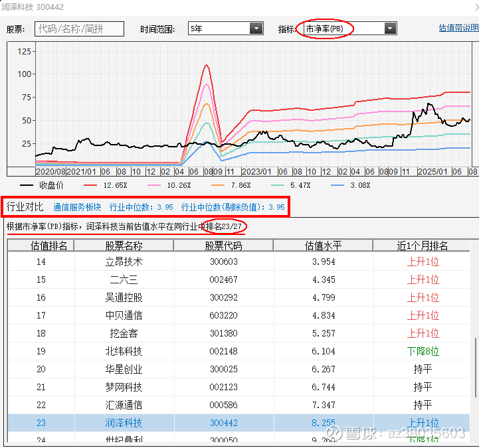Open the 时间范围 5年 dropdown arrow

[x=256, y=29]
